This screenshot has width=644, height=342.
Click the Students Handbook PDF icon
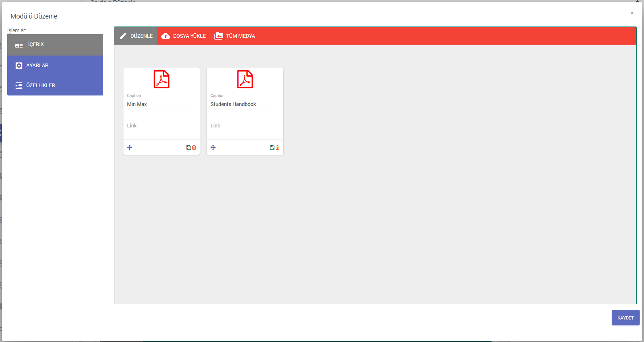coord(245,79)
